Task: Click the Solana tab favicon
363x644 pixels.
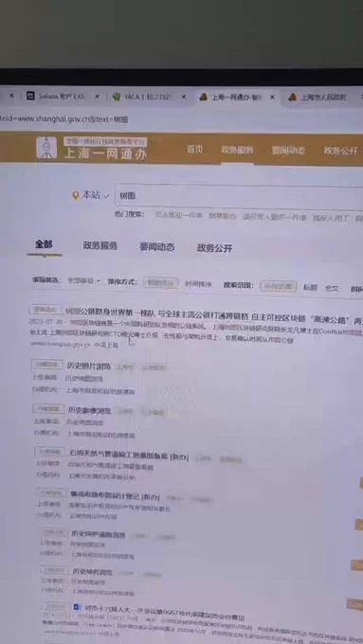Action: point(30,96)
